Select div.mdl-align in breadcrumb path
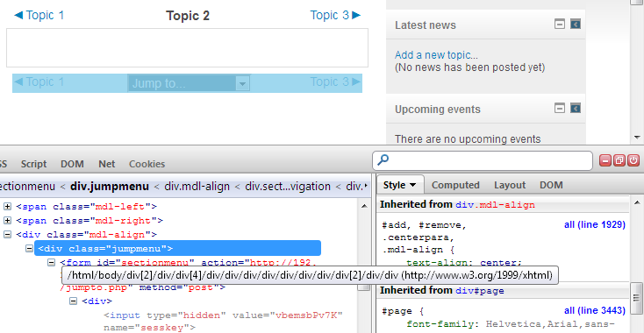This screenshot has width=644, height=333. pyautogui.click(x=197, y=187)
